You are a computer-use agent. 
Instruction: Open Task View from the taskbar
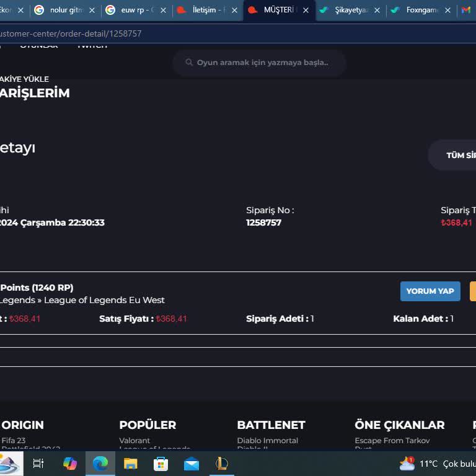pos(38,464)
